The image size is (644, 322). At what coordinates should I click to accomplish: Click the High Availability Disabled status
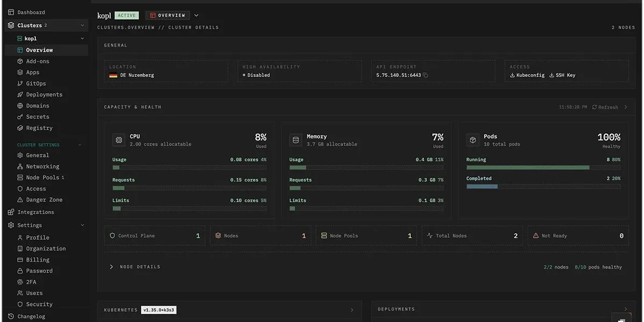[257, 75]
